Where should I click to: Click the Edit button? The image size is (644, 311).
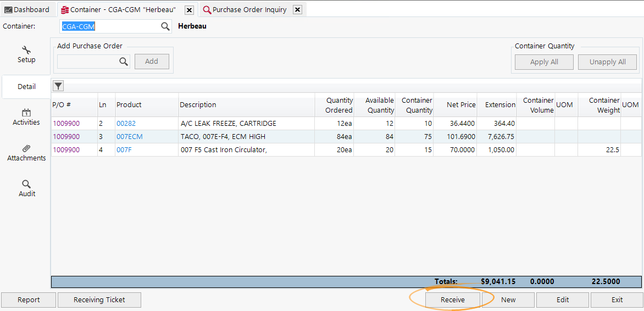(x=562, y=300)
